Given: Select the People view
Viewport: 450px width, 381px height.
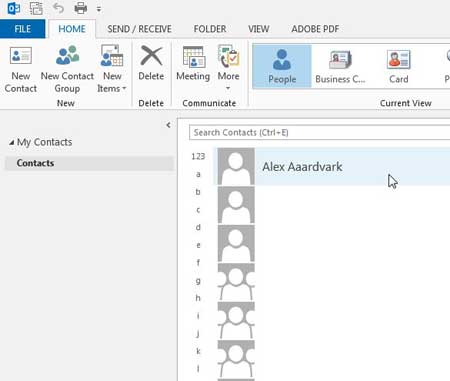Looking at the screenshot, I should point(282,67).
